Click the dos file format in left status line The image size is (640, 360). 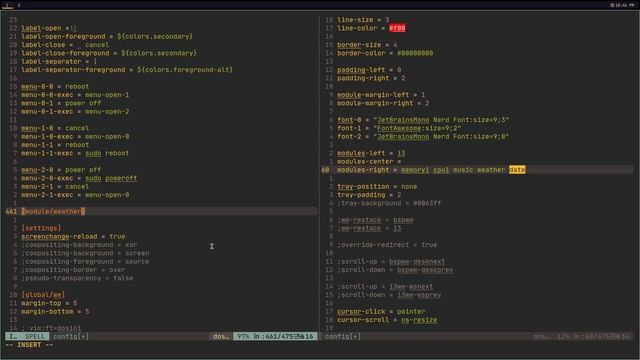[x=221, y=336]
